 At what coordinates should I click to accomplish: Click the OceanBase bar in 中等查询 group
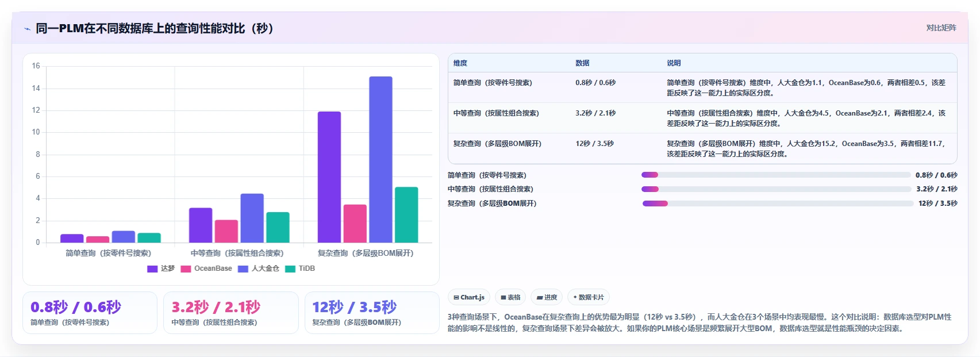[x=226, y=231]
